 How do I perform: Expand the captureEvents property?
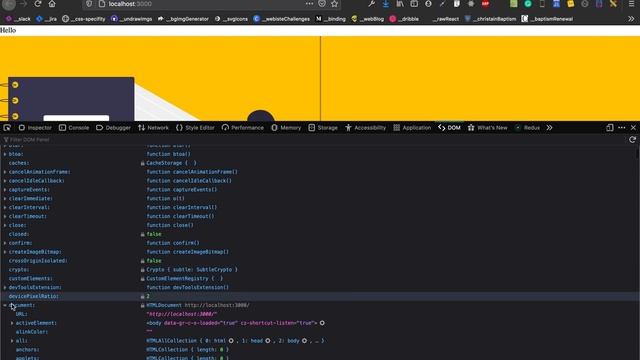point(5,190)
